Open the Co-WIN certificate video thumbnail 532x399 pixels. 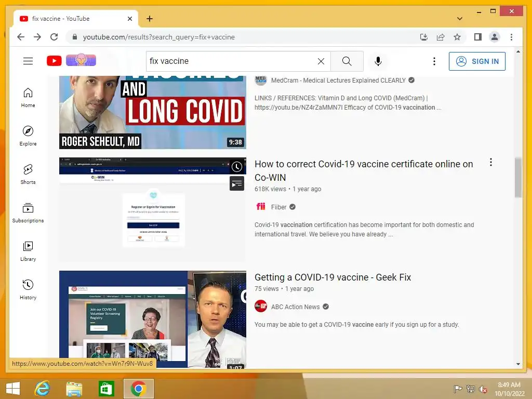(x=153, y=210)
